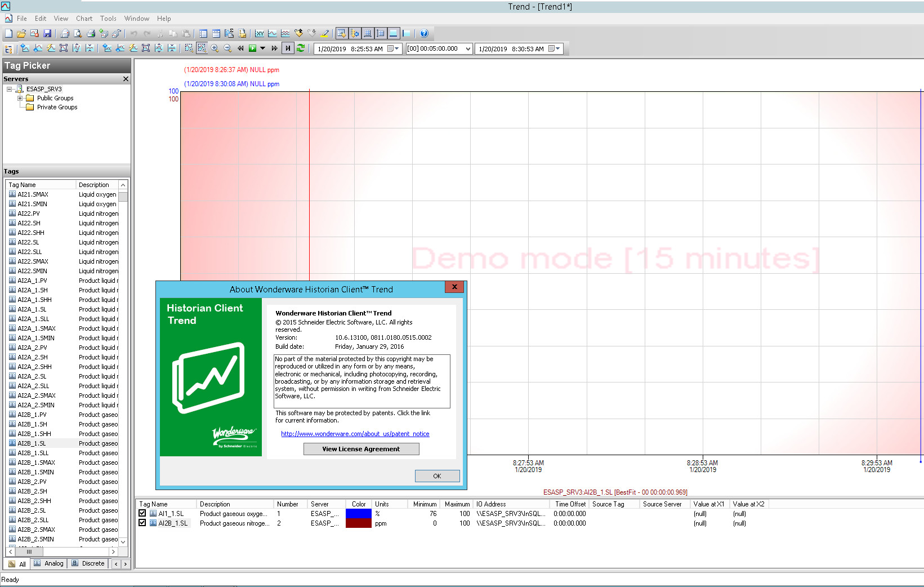Viewport: 924px width, 587px height.
Task: Collapse the ESASP_SRV3 server node
Action: click(x=10, y=89)
